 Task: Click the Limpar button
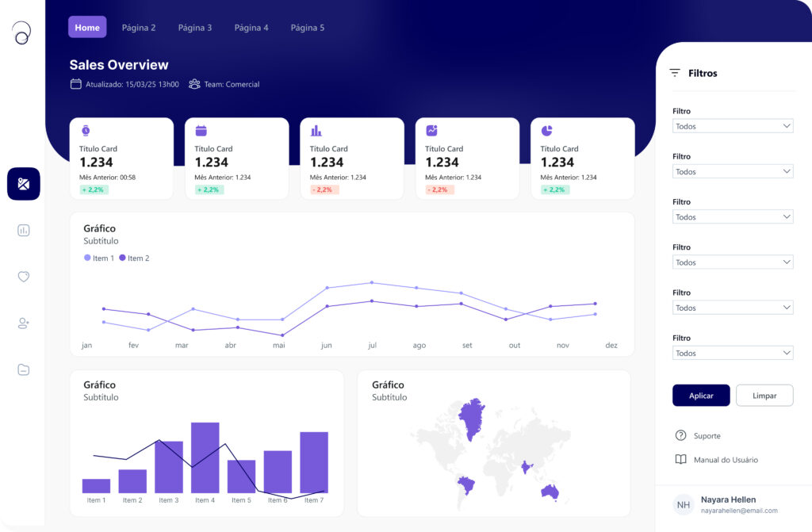pyautogui.click(x=764, y=396)
